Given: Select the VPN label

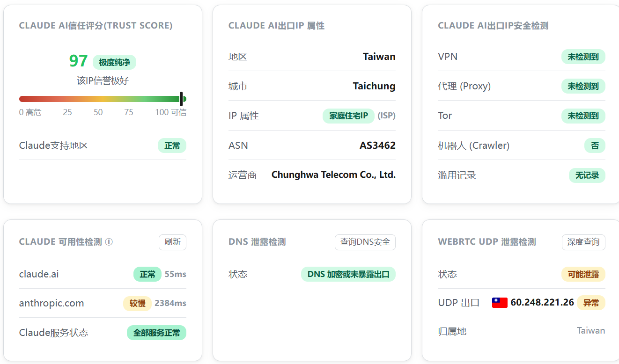Looking at the screenshot, I should (448, 57).
